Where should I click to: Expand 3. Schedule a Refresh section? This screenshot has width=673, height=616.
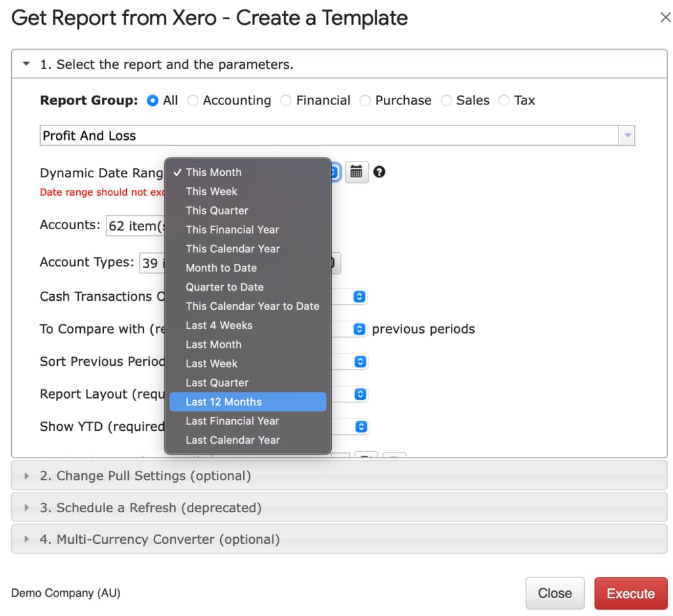[339, 508]
